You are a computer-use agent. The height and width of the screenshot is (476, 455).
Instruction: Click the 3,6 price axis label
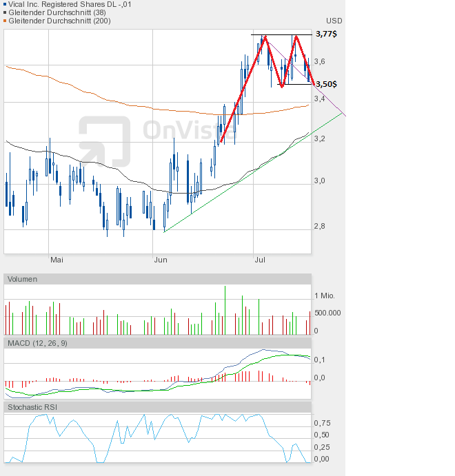coord(319,61)
